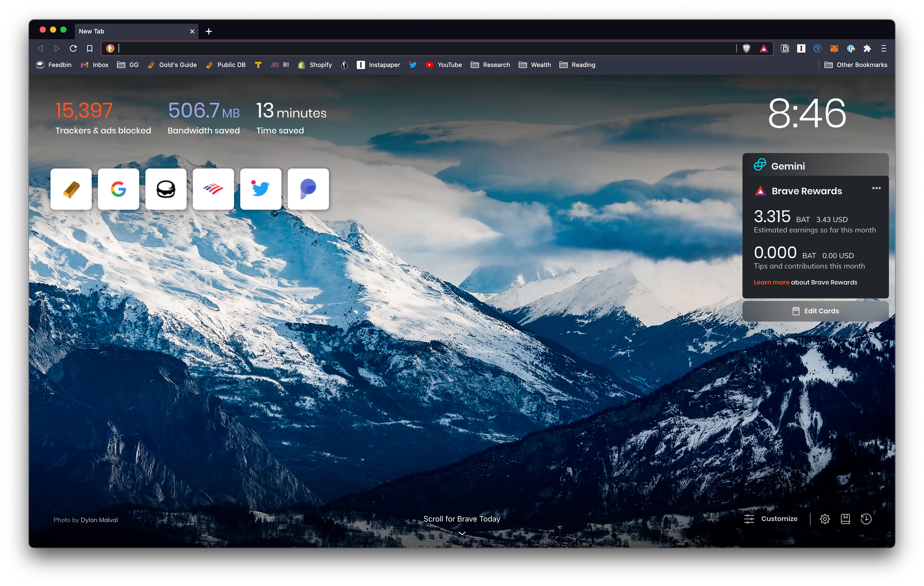Screen dimensions: 924x586
Task: Open the Extensions puzzle piece menu
Action: 867,48
